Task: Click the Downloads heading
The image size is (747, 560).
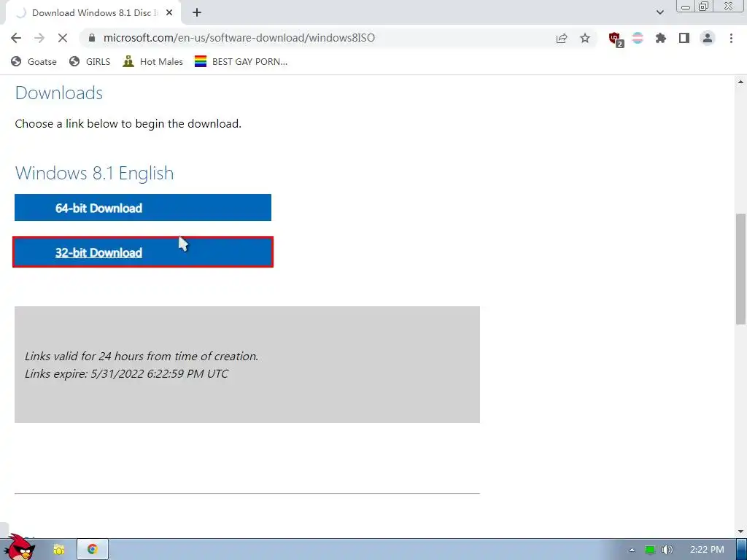Action: (59, 93)
